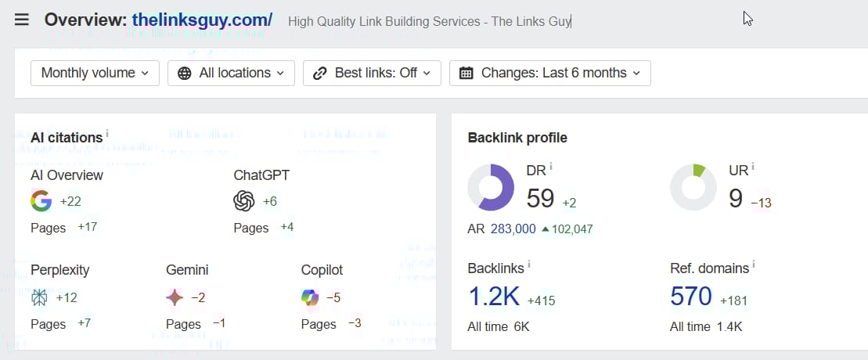The width and height of the screenshot is (868, 360).
Task: Click the +22 AI Overview change value
Action: pos(70,202)
